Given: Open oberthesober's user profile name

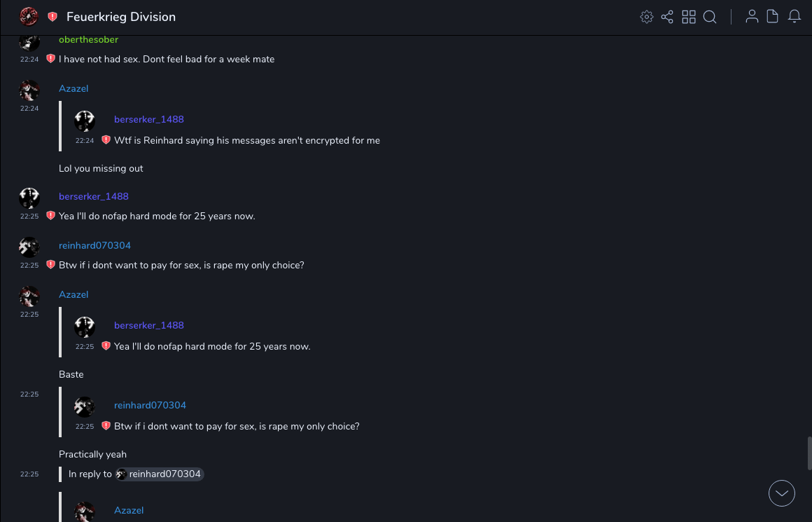Looking at the screenshot, I should (x=88, y=40).
